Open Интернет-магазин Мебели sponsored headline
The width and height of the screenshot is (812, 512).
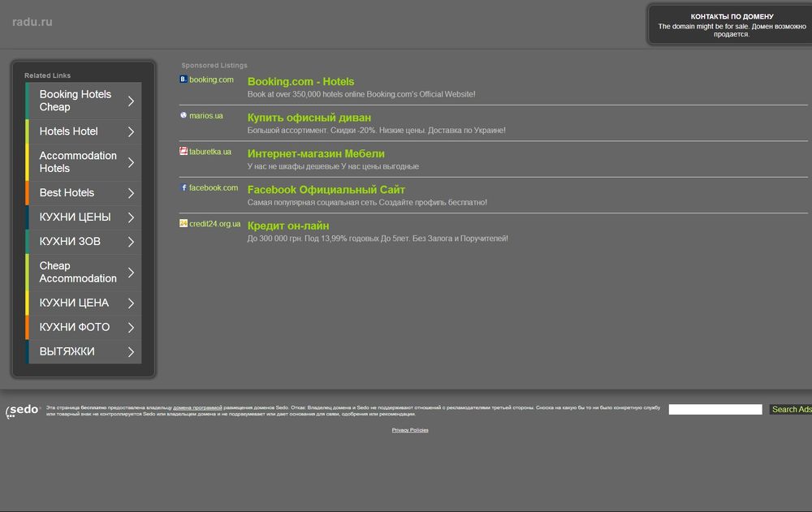coord(316,153)
